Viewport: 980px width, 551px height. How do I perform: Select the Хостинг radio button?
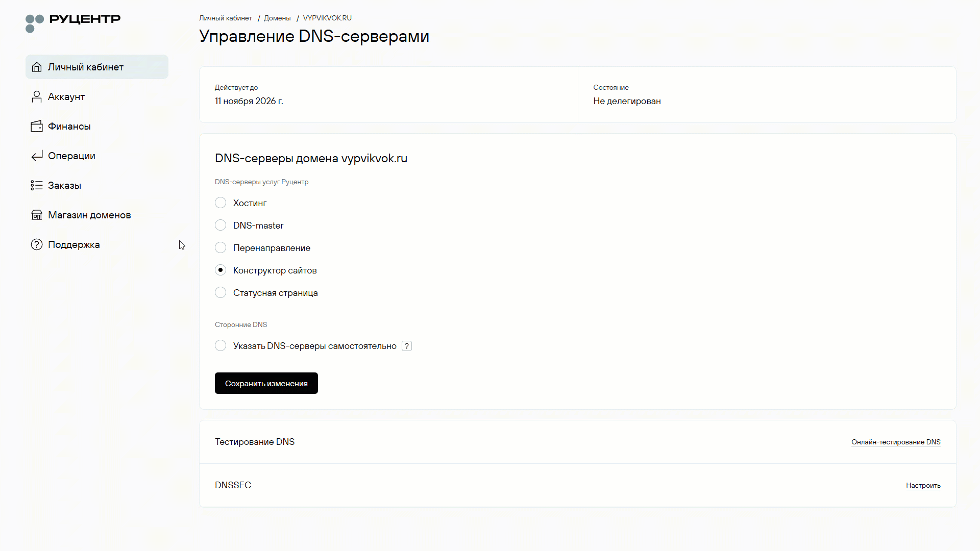coord(220,203)
